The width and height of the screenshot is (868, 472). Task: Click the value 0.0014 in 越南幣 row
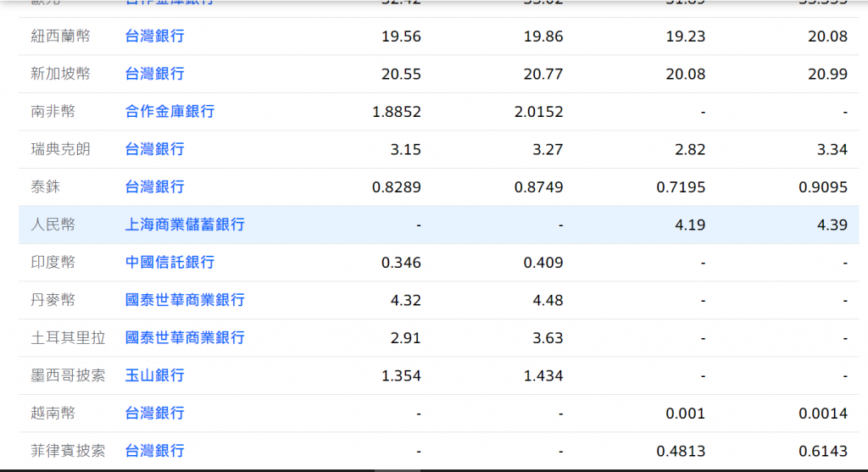click(x=823, y=413)
